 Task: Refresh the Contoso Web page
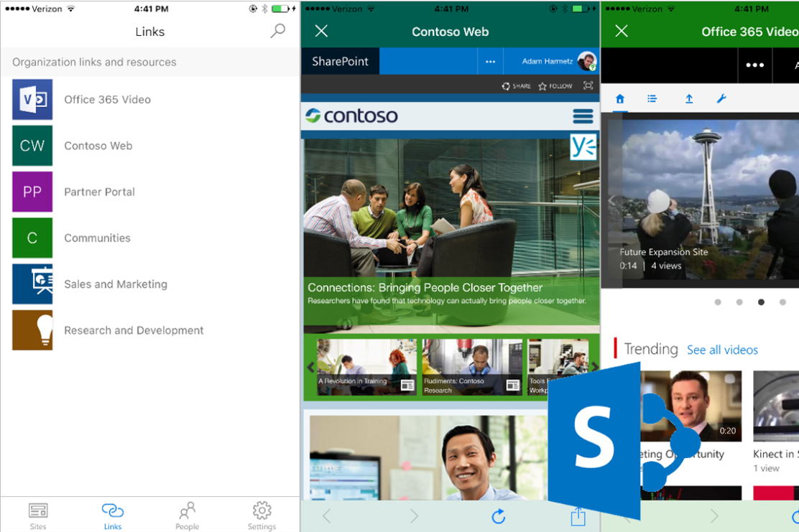click(499, 516)
